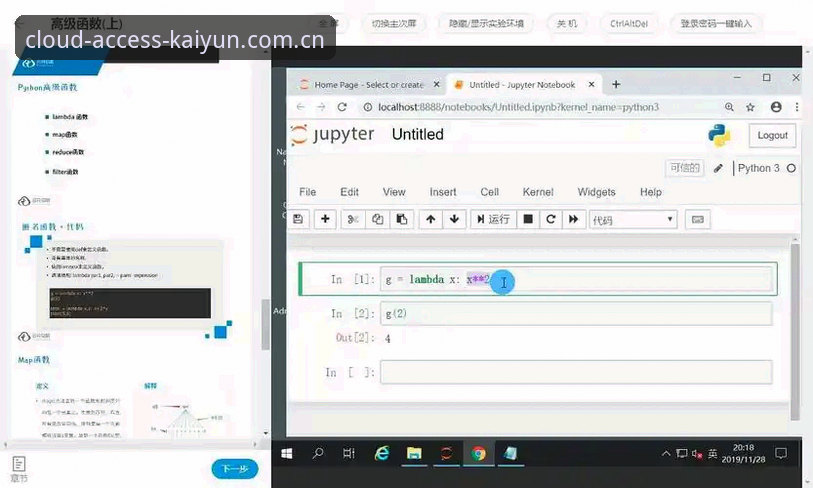Click the Python 3 kernel name

click(758, 168)
